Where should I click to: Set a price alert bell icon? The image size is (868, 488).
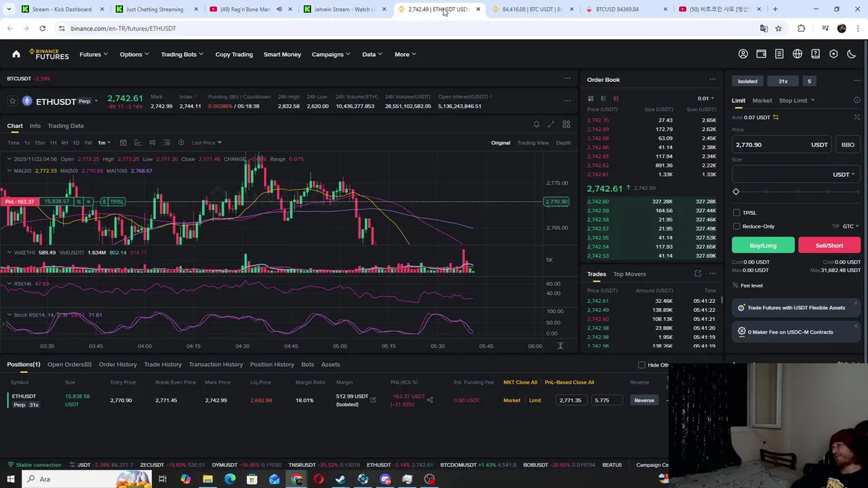(x=536, y=125)
